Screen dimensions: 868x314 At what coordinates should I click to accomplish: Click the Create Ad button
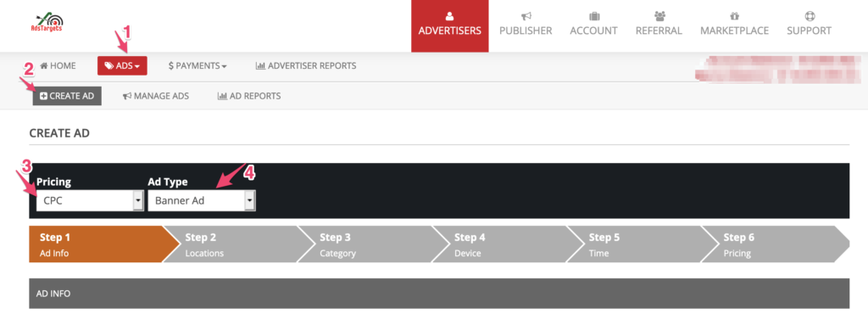[67, 96]
